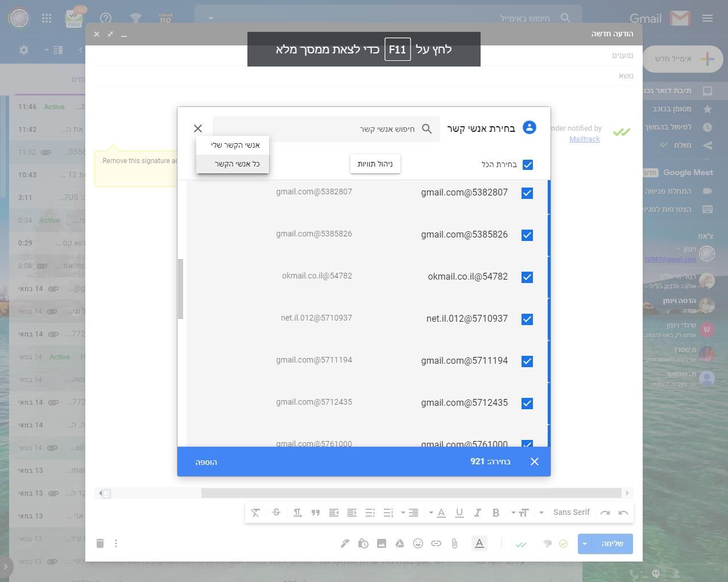The height and width of the screenshot is (582, 728).
Task: Open the text alignment dropdown
Action: pyautogui.click(x=410, y=513)
